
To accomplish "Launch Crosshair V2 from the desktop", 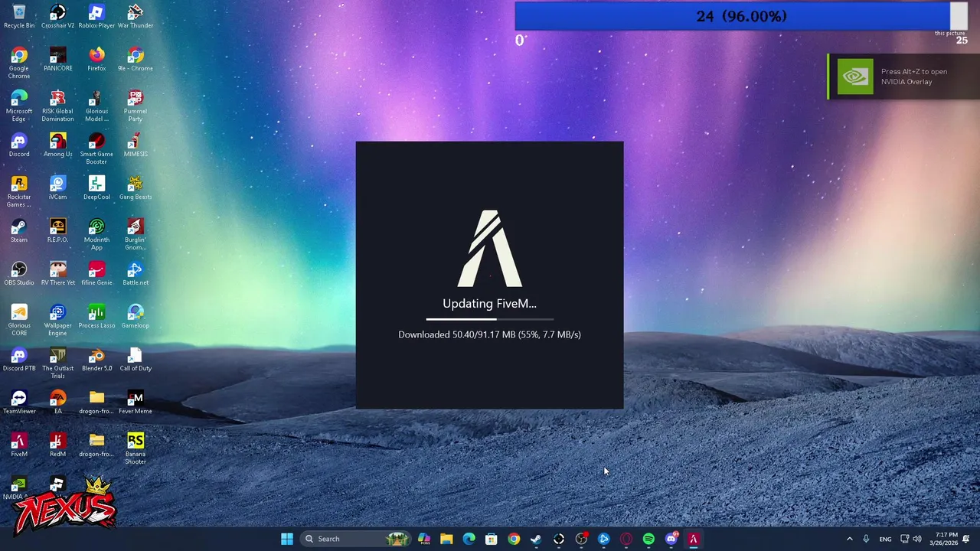I will pos(57,16).
